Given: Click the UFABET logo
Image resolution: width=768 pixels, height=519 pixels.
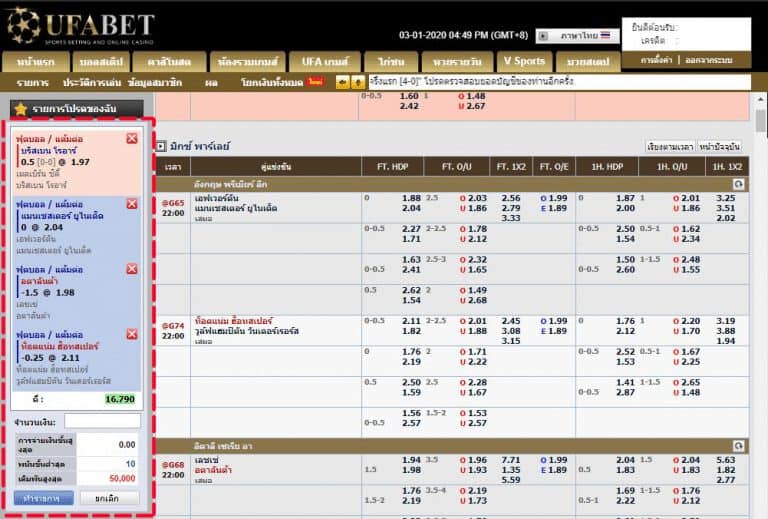Looking at the screenshot, I should (81, 27).
